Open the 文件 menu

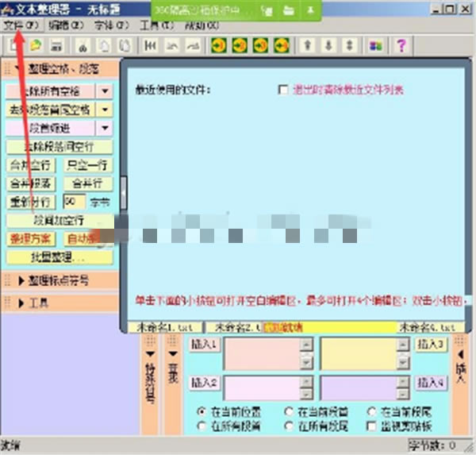21,25
